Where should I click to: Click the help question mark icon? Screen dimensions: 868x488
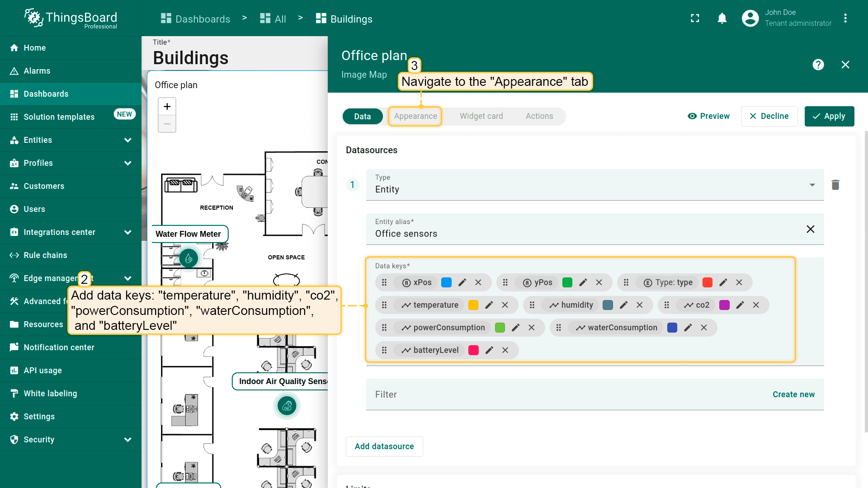pyautogui.click(x=818, y=65)
